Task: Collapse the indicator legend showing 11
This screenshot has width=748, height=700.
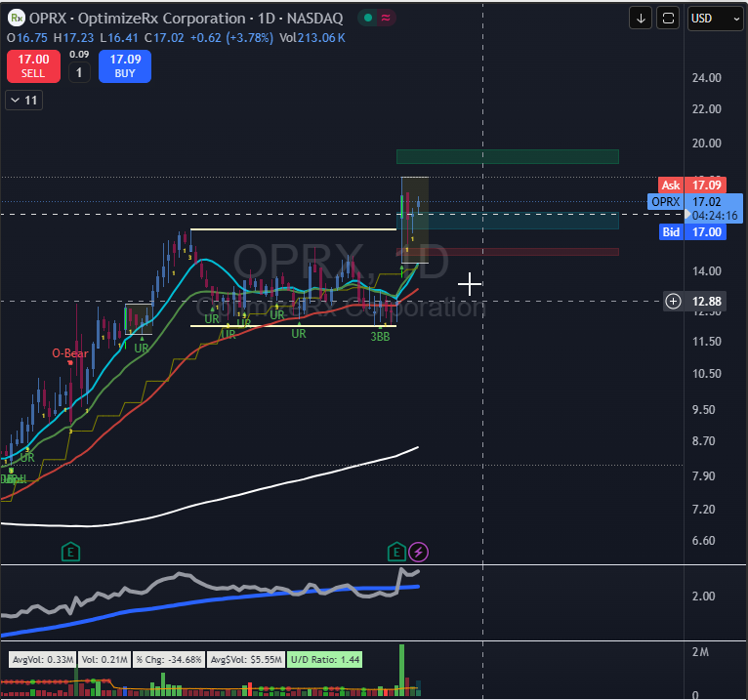Action: point(23,101)
